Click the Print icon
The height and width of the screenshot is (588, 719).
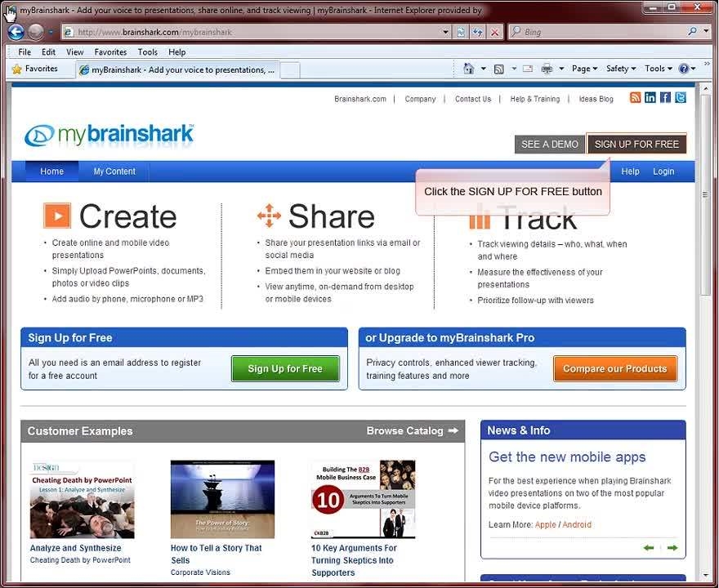pyautogui.click(x=547, y=69)
